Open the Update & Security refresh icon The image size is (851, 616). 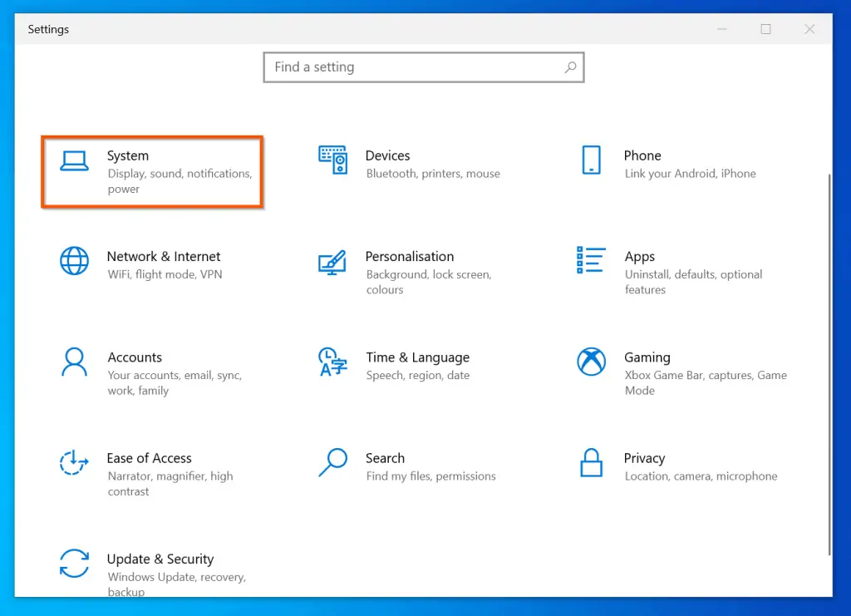[74, 563]
